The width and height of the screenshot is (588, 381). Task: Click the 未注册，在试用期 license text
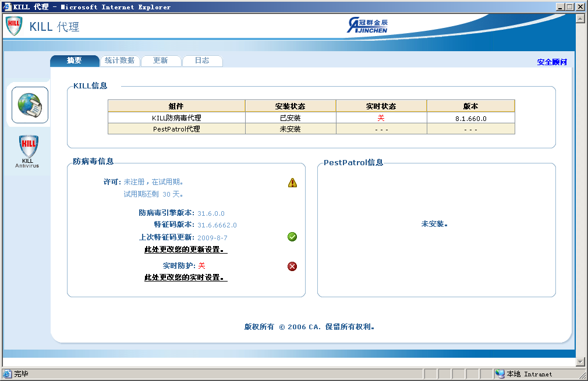(153, 182)
